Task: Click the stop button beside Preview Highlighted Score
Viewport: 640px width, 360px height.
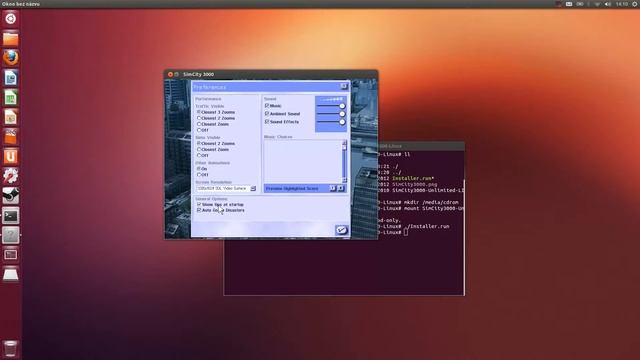Action: (x=341, y=188)
